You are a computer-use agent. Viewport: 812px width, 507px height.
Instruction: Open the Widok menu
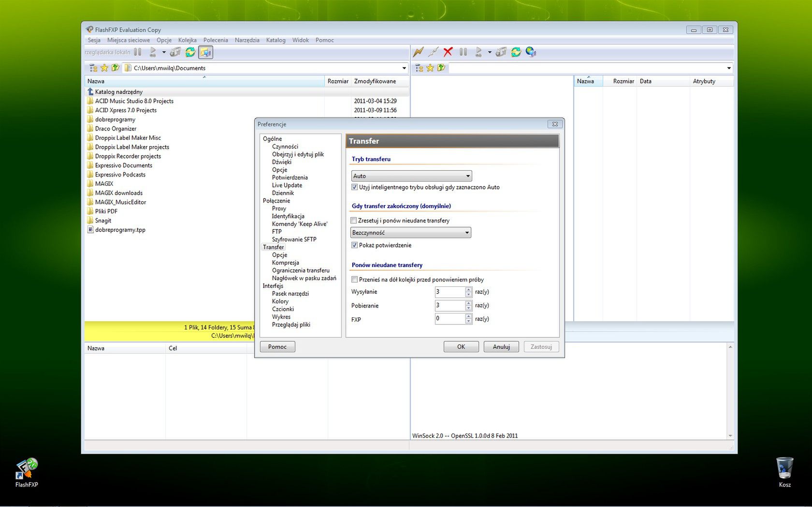point(300,40)
